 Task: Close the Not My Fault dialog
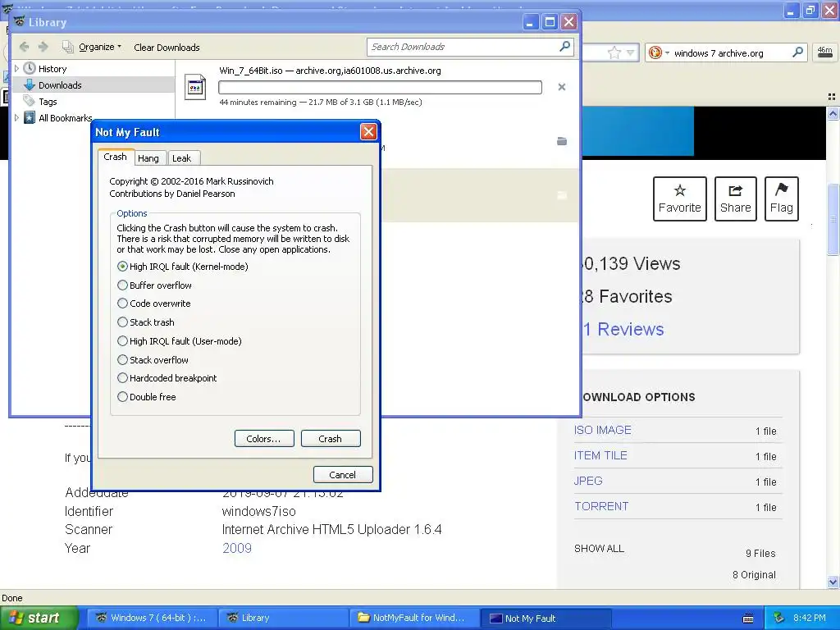pos(368,132)
